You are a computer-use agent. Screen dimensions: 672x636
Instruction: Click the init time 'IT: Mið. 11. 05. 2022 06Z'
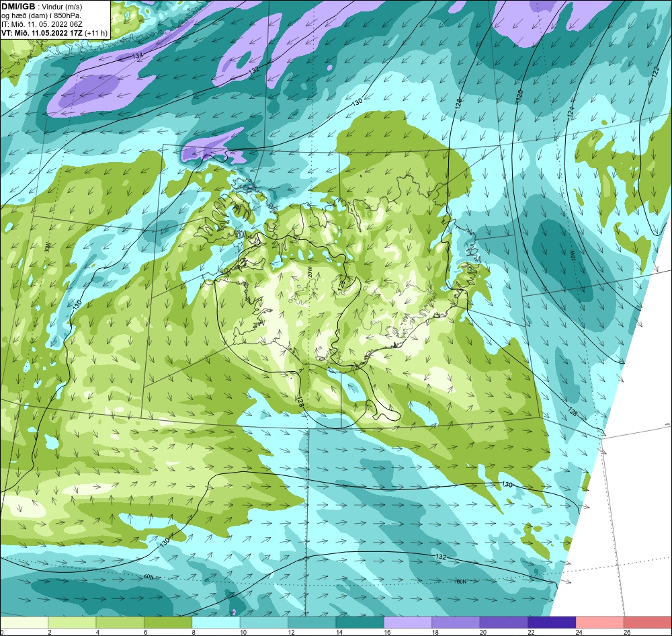click(42, 24)
